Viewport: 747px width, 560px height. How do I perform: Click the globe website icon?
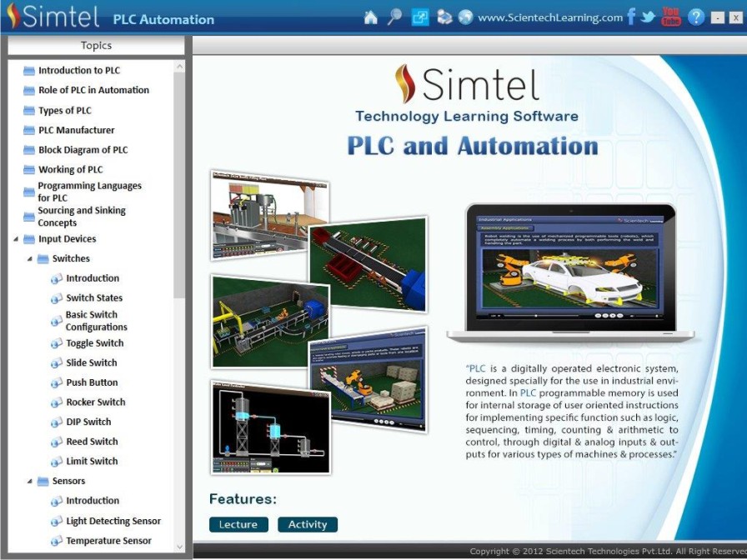(x=465, y=17)
